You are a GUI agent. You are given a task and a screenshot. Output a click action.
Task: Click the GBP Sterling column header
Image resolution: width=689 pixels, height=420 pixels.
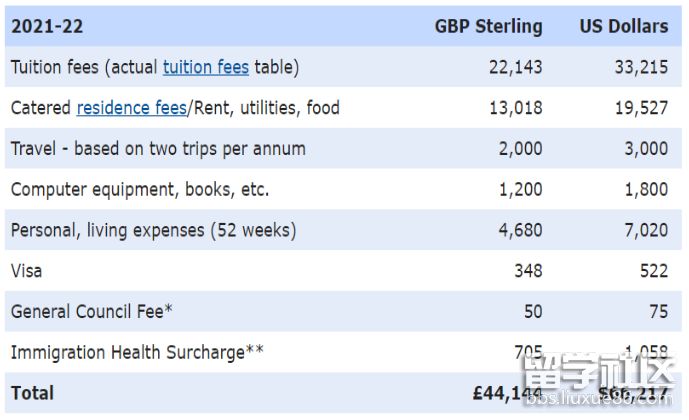click(488, 27)
